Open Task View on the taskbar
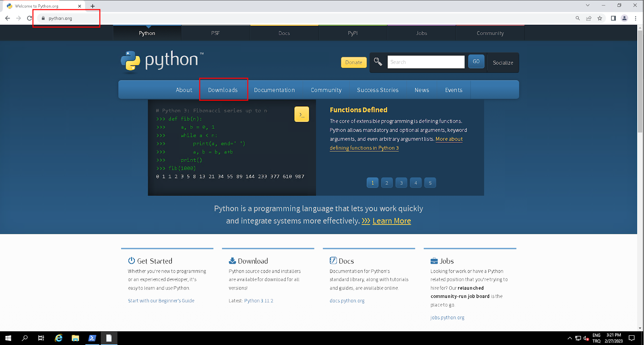644x345 pixels. 41,338
